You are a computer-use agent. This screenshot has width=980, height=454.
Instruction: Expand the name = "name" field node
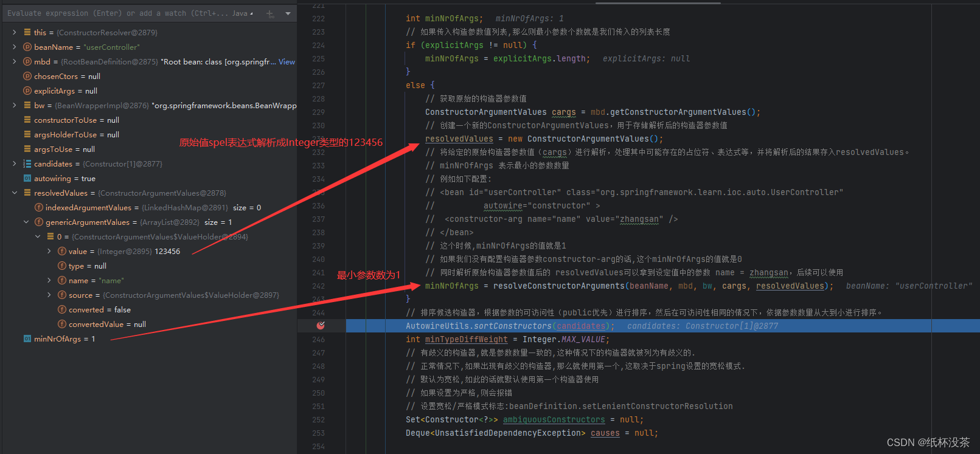click(x=49, y=280)
